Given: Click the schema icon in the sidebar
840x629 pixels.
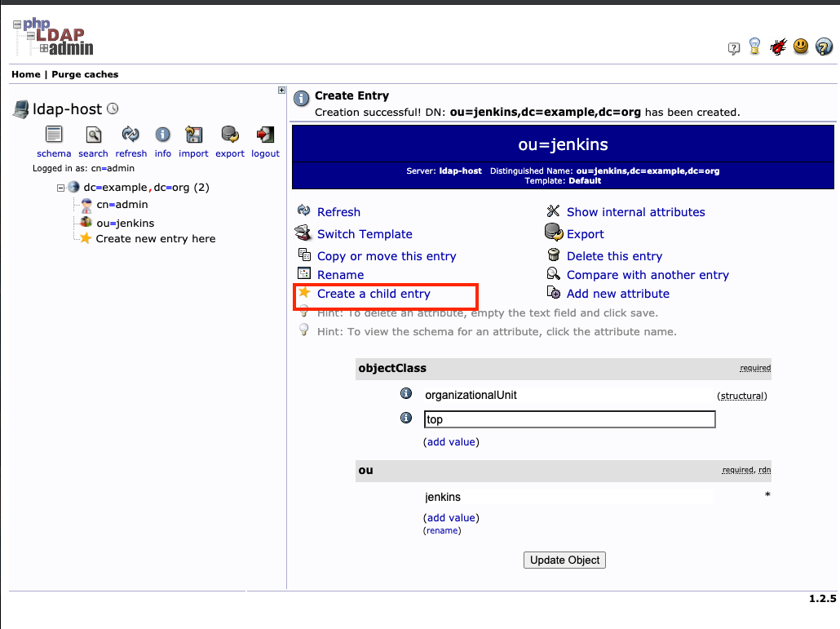Looking at the screenshot, I should click(x=54, y=135).
